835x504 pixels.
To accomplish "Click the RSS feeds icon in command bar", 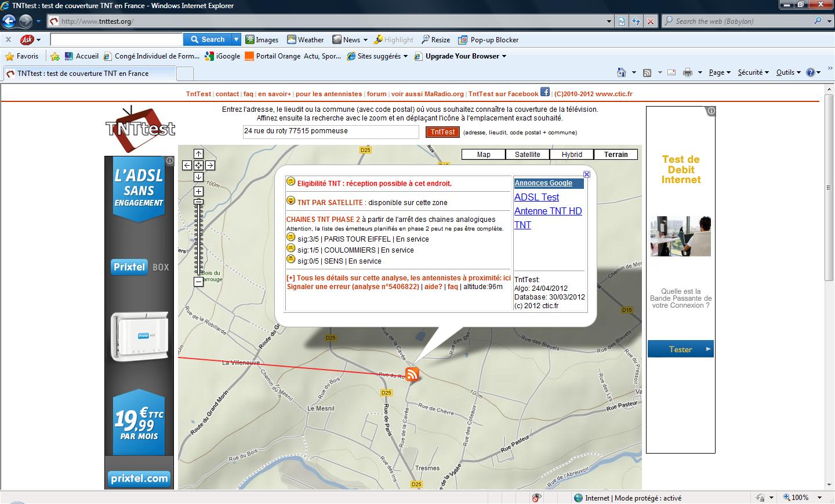I will coord(647,72).
